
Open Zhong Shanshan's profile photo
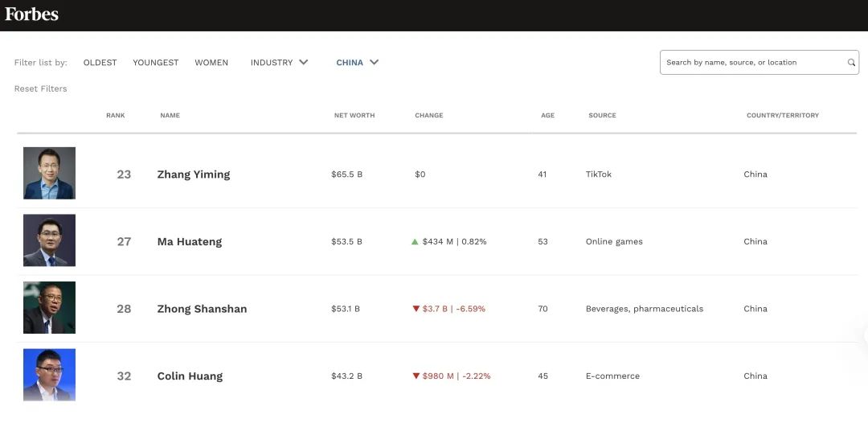49,308
